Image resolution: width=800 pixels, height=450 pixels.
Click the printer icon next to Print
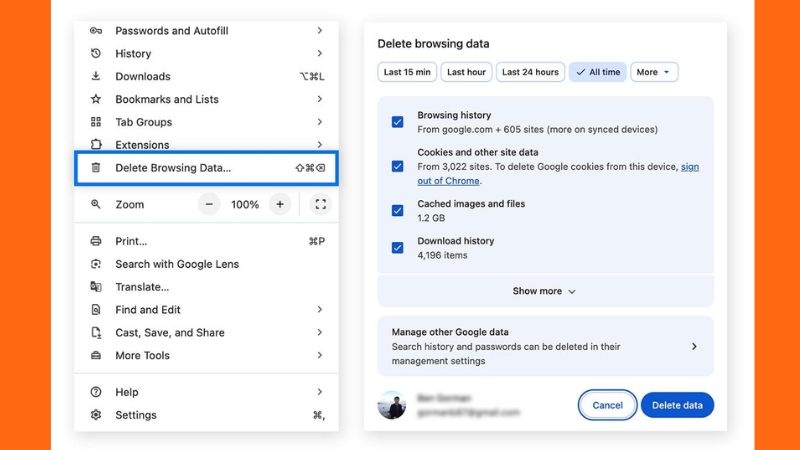tap(96, 241)
